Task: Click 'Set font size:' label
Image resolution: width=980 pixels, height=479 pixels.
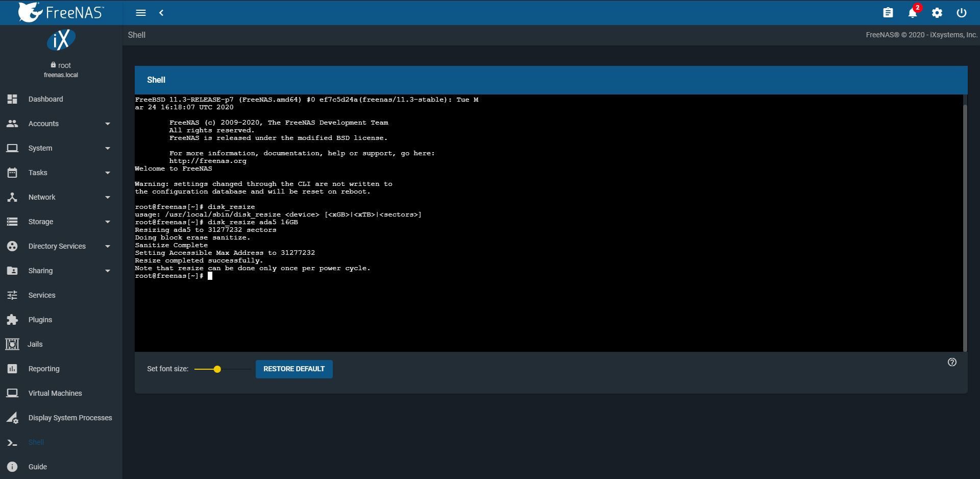Action: click(x=167, y=369)
